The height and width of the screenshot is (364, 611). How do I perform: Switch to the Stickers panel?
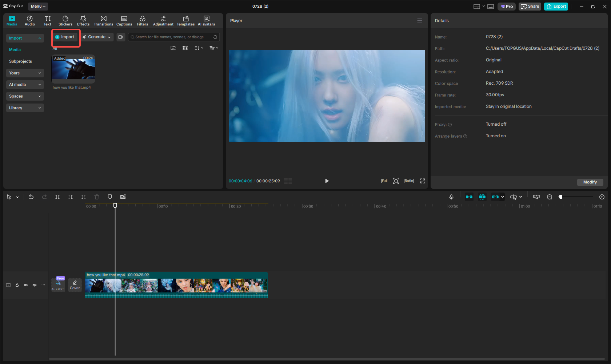(65, 20)
